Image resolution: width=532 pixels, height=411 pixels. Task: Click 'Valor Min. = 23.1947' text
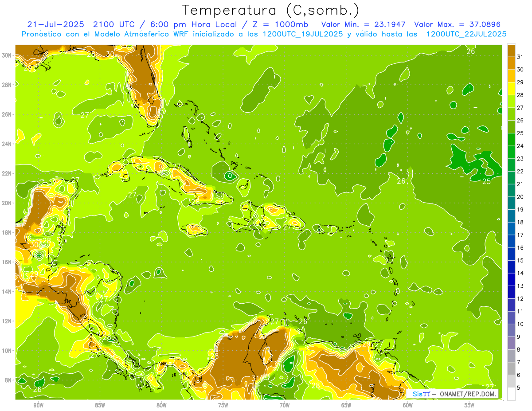coord(364,24)
